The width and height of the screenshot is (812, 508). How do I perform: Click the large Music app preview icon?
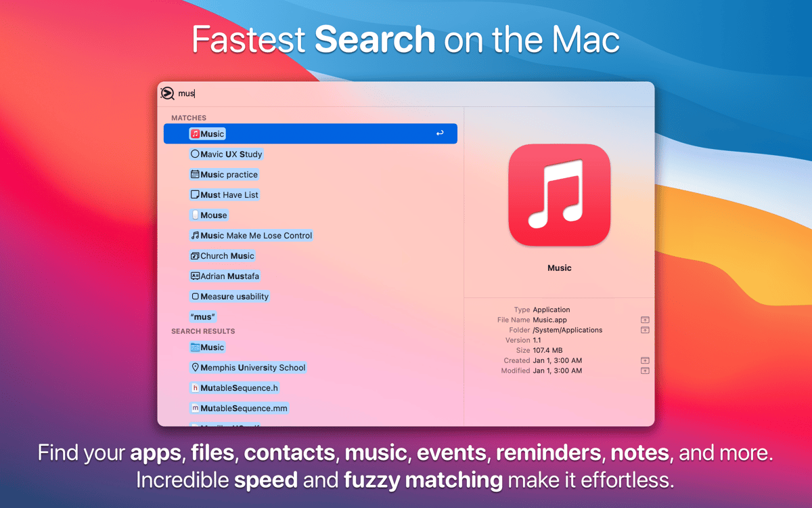[559, 194]
